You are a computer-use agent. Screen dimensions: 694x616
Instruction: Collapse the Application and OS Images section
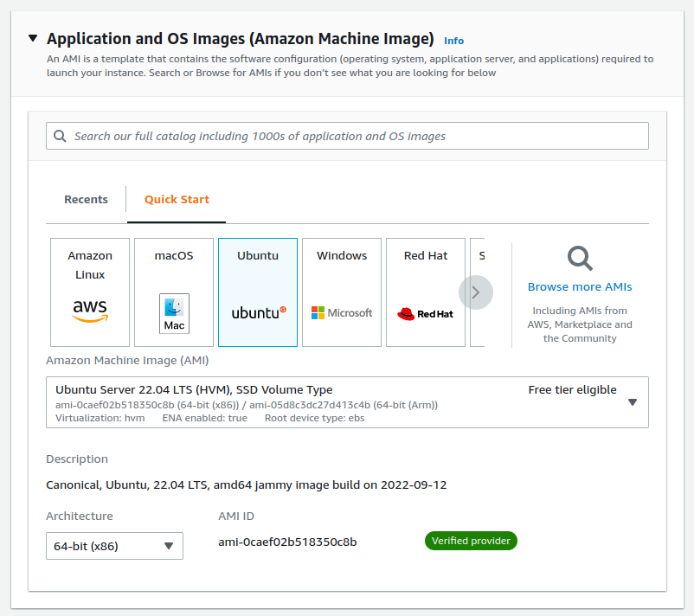(x=33, y=38)
